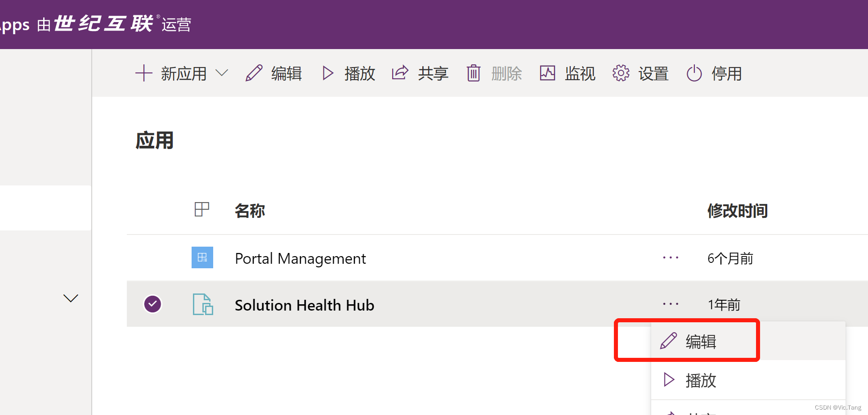Uncheck the Solution Health Hub row checkmark
The height and width of the screenshot is (415, 868).
point(152,304)
